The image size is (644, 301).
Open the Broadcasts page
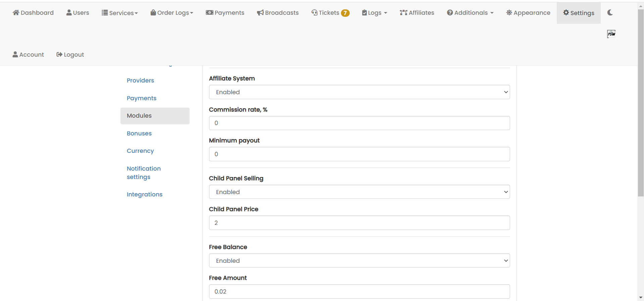coord(278,13)
